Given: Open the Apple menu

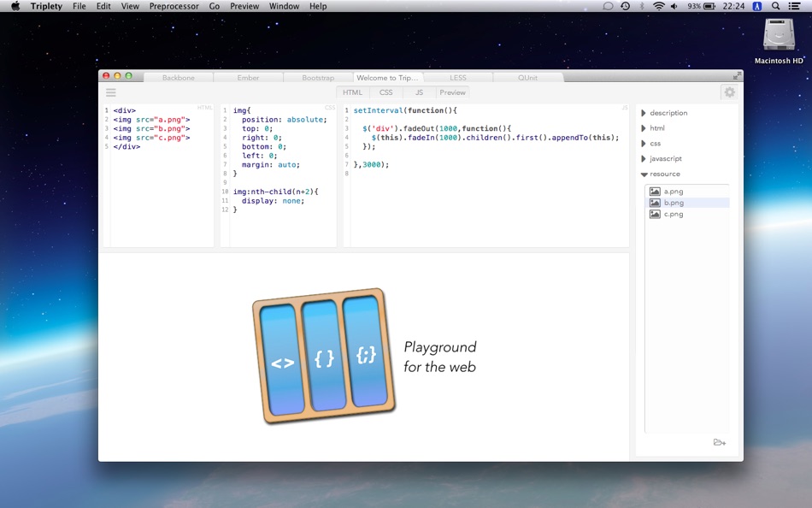Looking at the screenshot, I should pos(15,6).
